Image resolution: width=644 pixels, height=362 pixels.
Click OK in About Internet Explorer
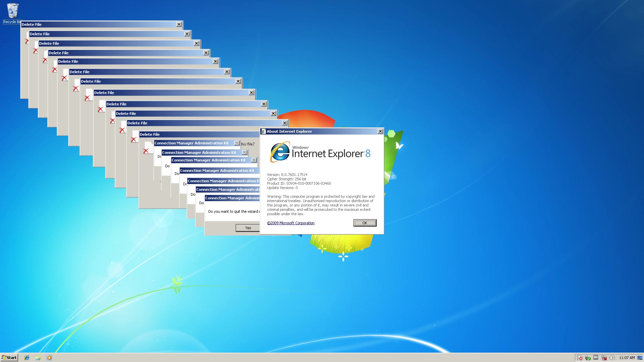pos(365,223)
